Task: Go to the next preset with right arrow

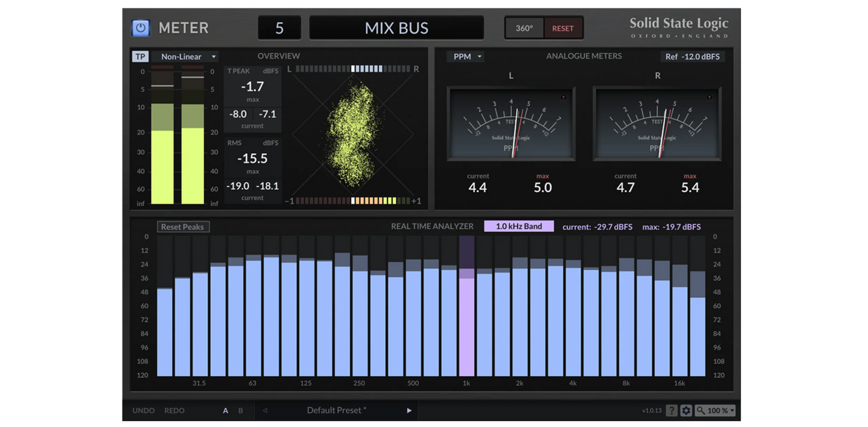Action: pos(409,411)
